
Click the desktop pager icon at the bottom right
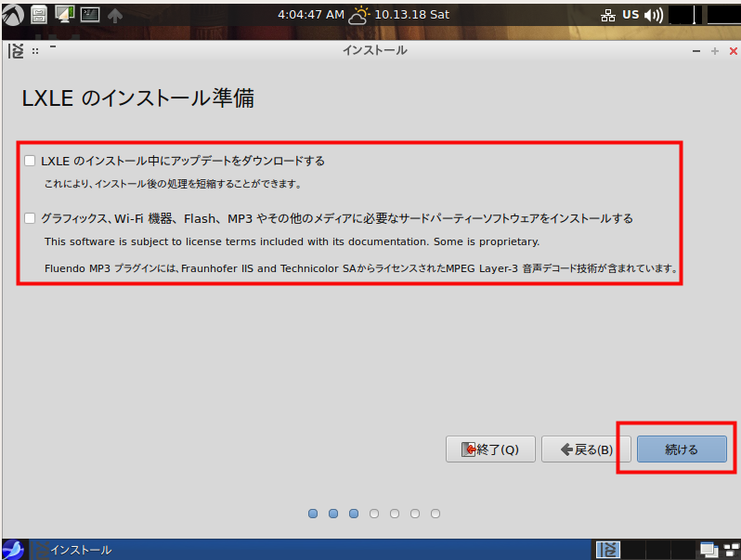pos(732,550)
